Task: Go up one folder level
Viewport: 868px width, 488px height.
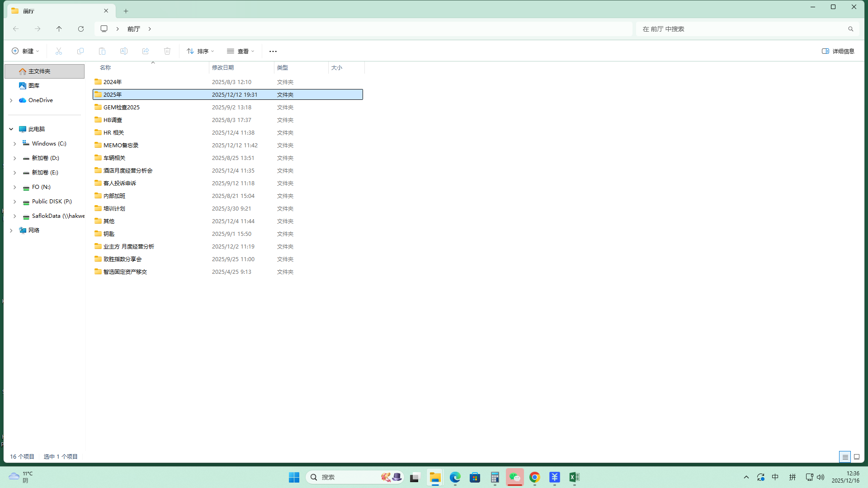Action: pyautogui.click(x=59, y=29)
